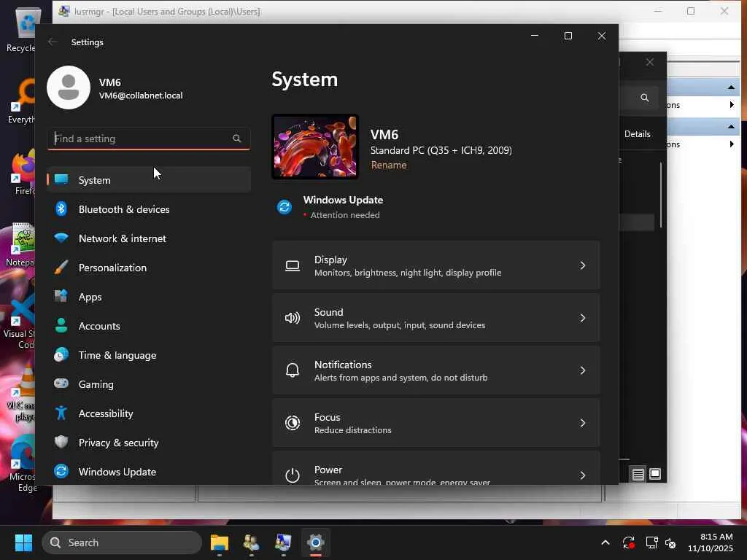The width and height of the screenshot is (747, 560).
Task: Expand first More Actions submenu arrow in lusrmgr
Action: pyautogui.click(x=732, y=105)
